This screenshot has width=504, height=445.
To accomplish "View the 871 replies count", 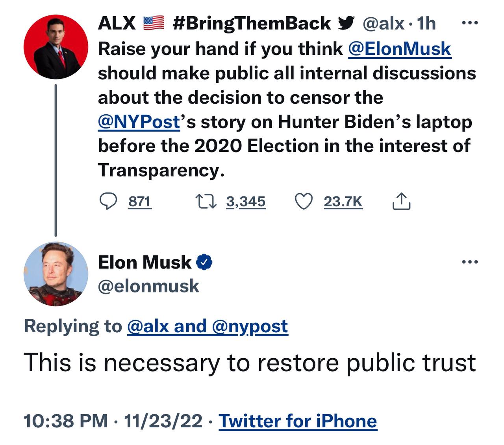I will click(x=140, y=202).
